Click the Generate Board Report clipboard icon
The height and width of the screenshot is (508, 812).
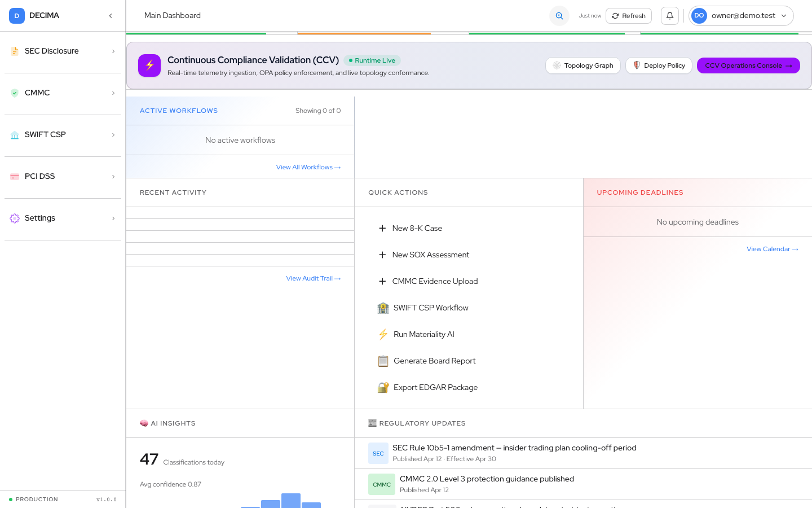click(x=383, y=361)
